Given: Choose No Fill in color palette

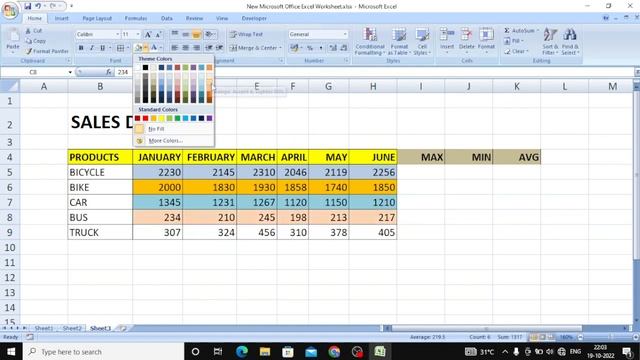Looking at the screenshot, I should pos(156,129).
